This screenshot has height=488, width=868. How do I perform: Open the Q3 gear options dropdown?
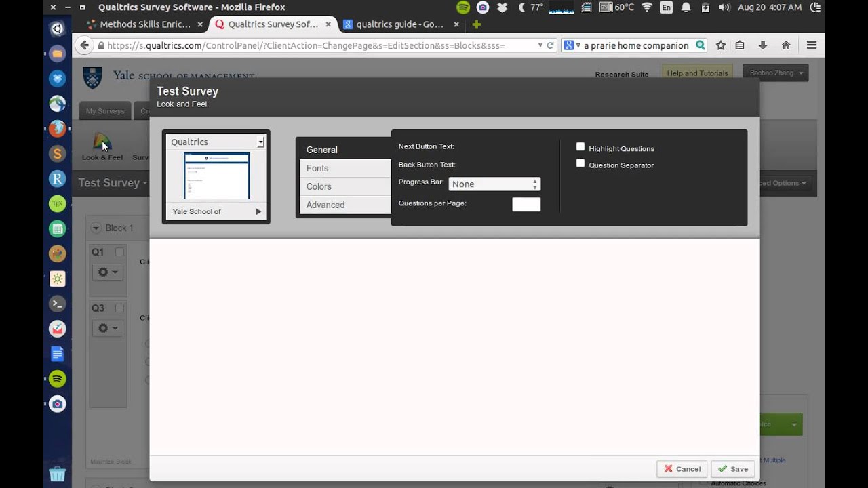[108, 329]
